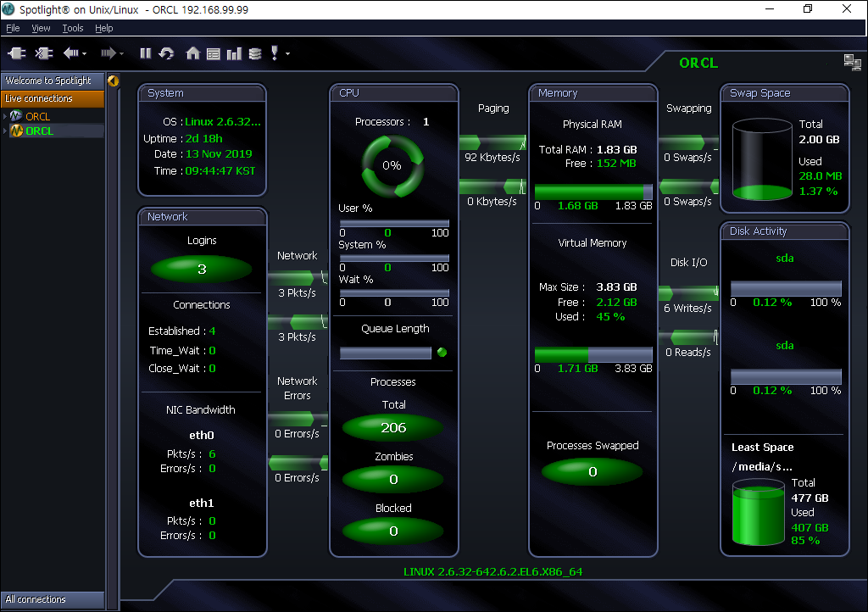Viewport: 868px width, 612px height.
Task: Click the eth1 NIC label
Action: (x=202, y=503)
